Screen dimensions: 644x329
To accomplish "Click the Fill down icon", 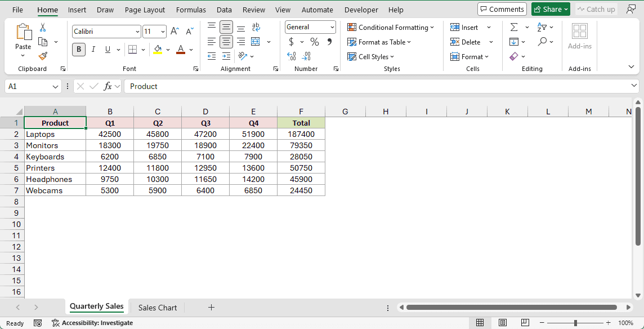I will click(514, 42).
